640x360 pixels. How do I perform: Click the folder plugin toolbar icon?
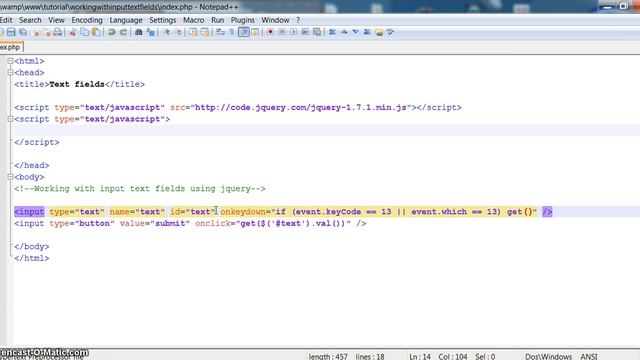pos(379,32)
